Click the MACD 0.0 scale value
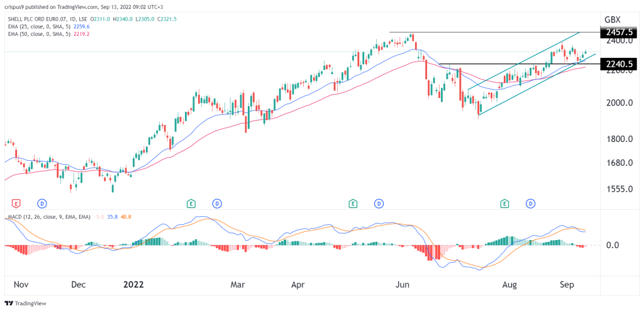 pos(615,245)
